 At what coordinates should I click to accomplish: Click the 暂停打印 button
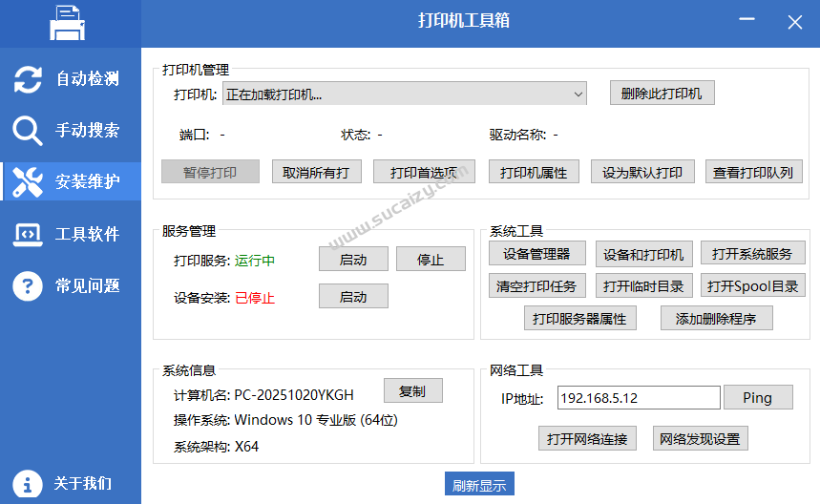210,172
